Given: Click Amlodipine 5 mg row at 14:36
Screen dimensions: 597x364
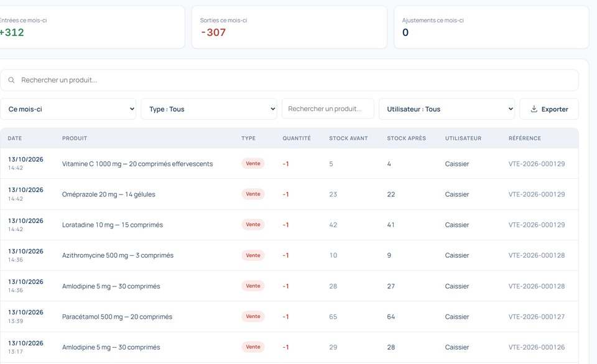Looking at the screenshot, I should (x=289, y=286).
